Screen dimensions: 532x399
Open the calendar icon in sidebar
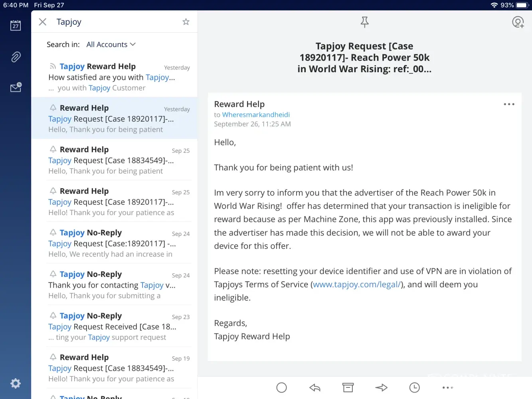click(16, 26)
